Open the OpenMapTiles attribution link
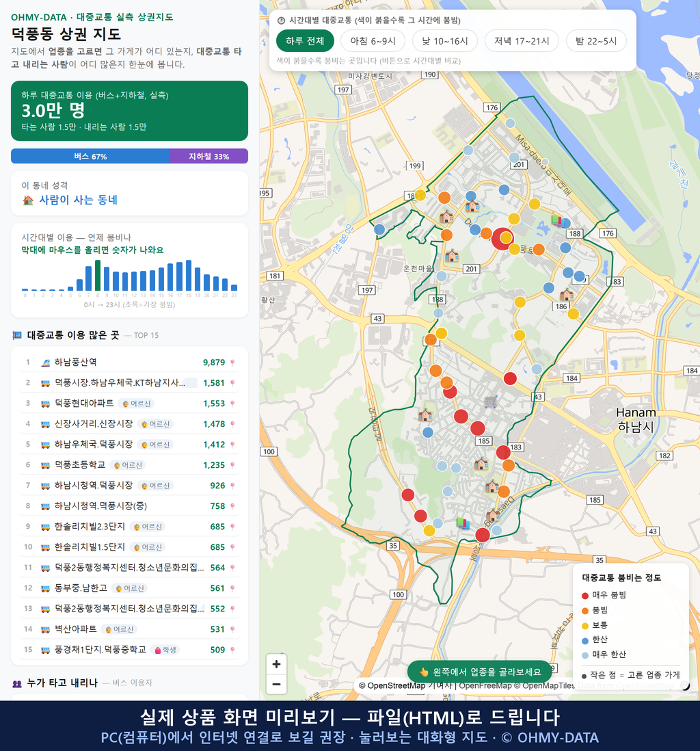This screenshot has width=700, height=751. click(x=544, y=686)
